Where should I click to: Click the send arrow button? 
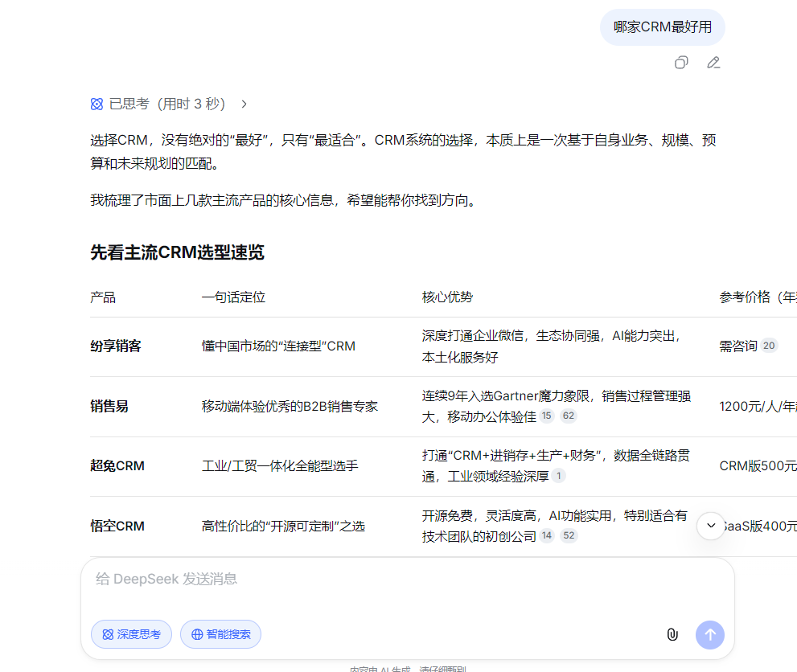point(709,634)
